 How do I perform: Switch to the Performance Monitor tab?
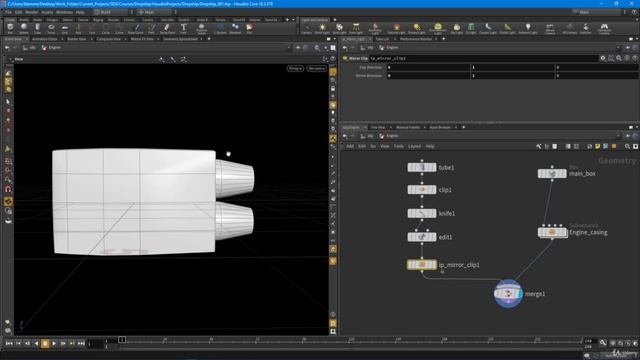tap(416, 39)
